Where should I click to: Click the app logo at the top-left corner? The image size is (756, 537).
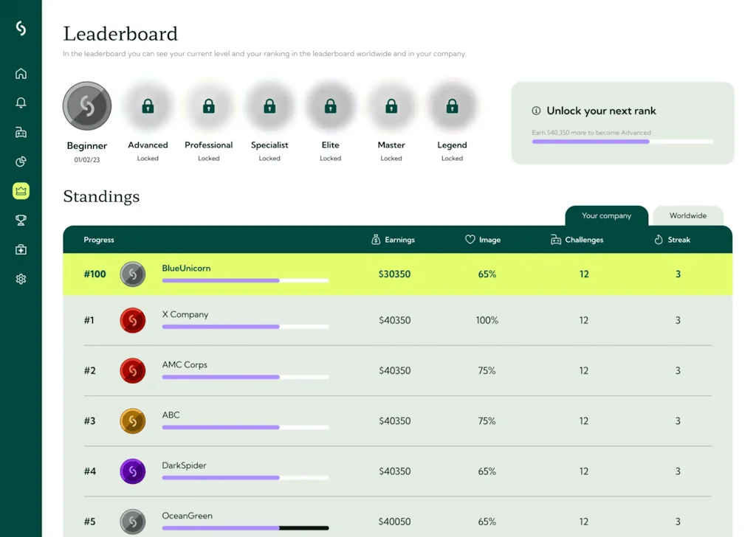click(x=21, y=27)
